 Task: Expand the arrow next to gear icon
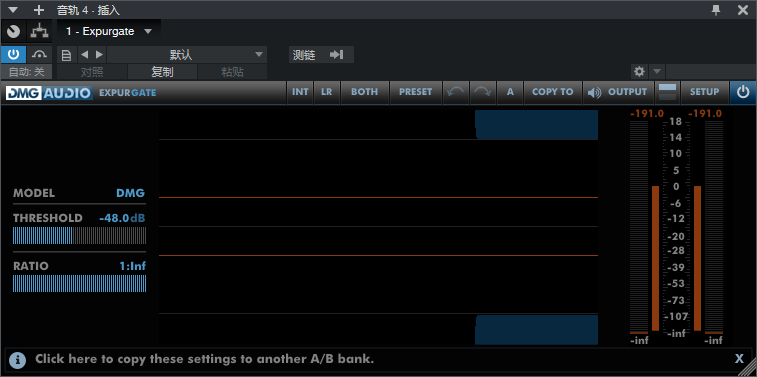pyautogui.click(x=657, y=72)
